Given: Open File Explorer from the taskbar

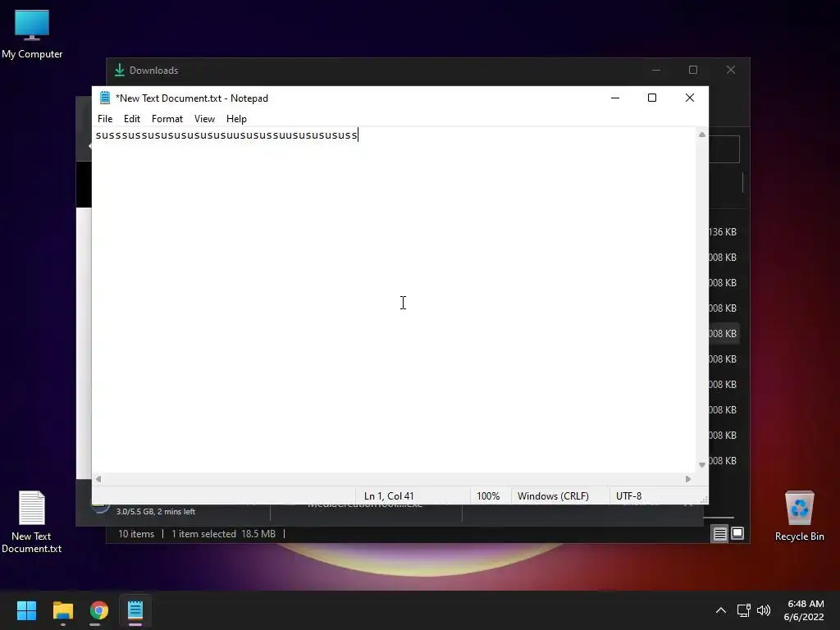Looking at the screenshot, I should [62, 610].
